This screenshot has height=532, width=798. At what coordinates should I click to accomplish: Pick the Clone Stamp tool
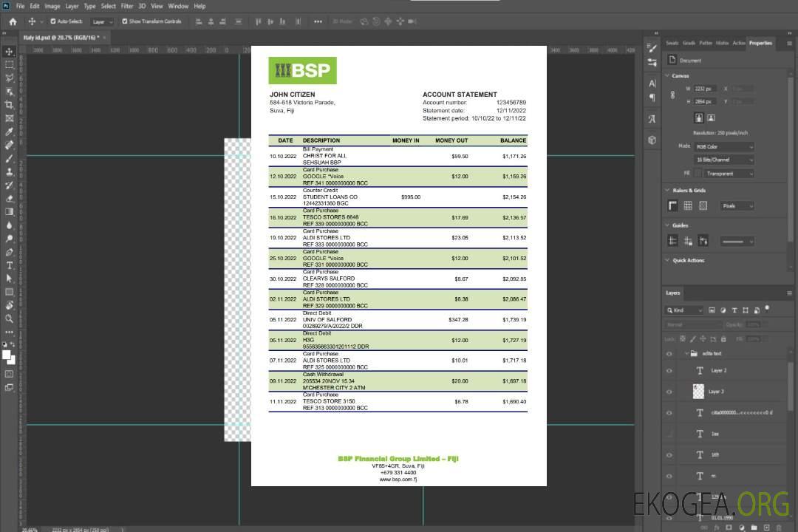coord(9,171)
